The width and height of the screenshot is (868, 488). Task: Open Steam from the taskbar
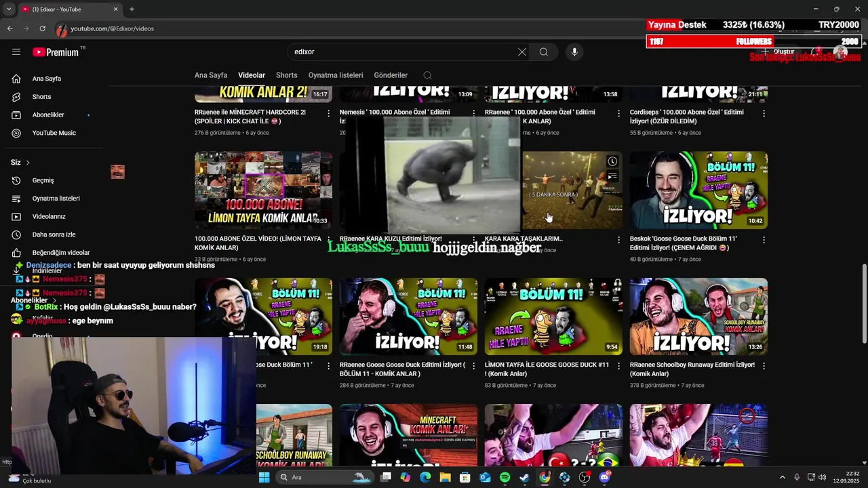click(x=524, y=477)
